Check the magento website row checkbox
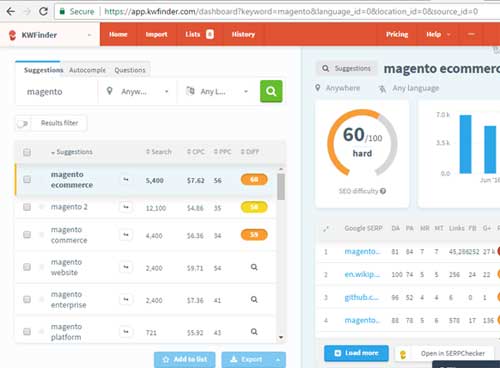This screenshot has height=368, width=500. click(x=27, y=267)
